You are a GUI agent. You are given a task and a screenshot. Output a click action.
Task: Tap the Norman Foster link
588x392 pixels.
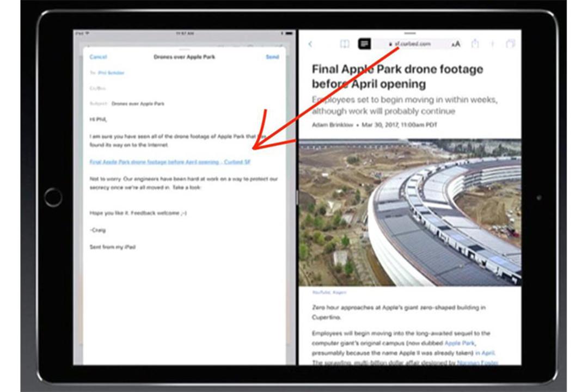[477, 363]
